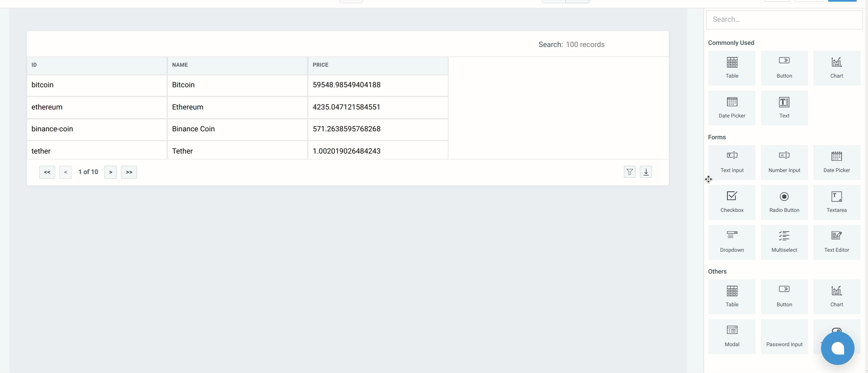Click the PRICE column header
Image resolution: width=868 pixels, height=373 pixels.
(x=377, y=65)
